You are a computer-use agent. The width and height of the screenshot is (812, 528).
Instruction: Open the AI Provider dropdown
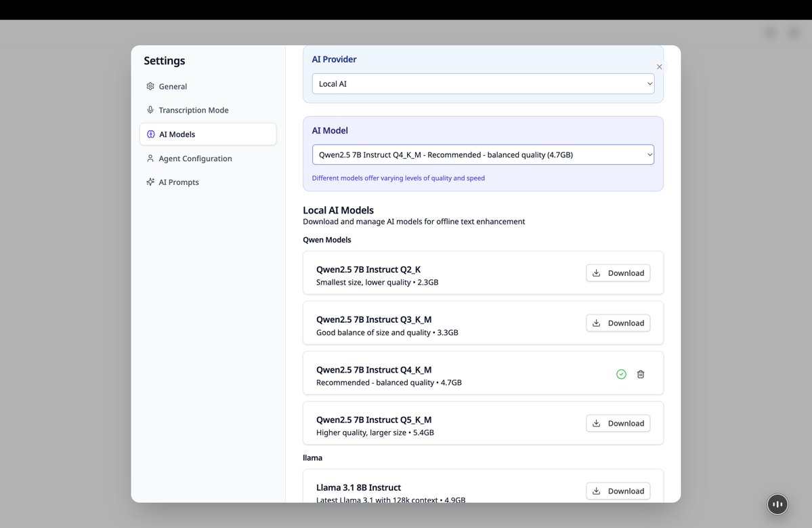tap(483, 83)
